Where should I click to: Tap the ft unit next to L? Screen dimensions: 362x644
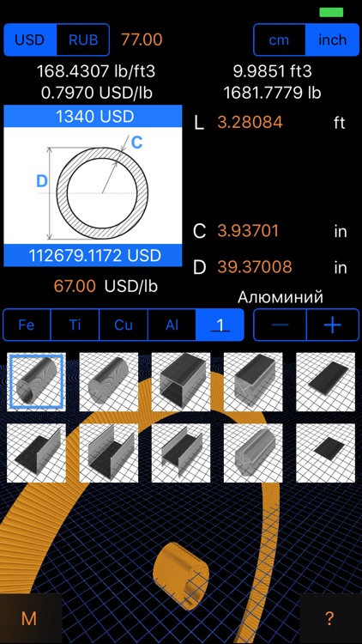[x=339, y=123]
